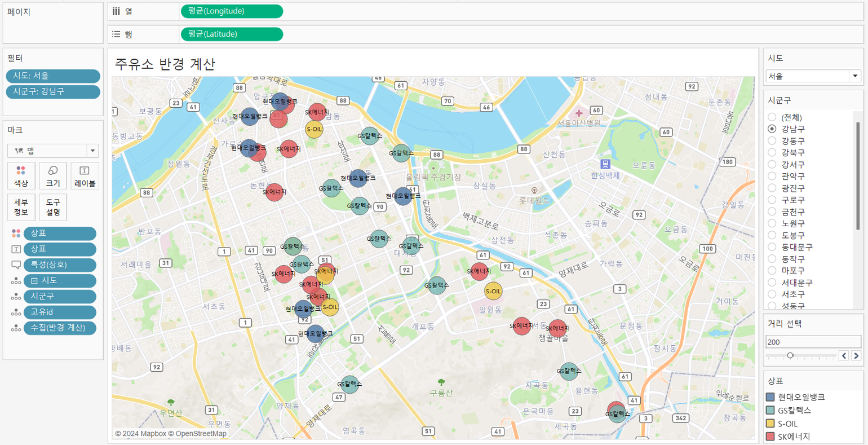Click the 수집(반경 계산) pill in marks card
868x445 pixels.
click(x=60, y=328)
